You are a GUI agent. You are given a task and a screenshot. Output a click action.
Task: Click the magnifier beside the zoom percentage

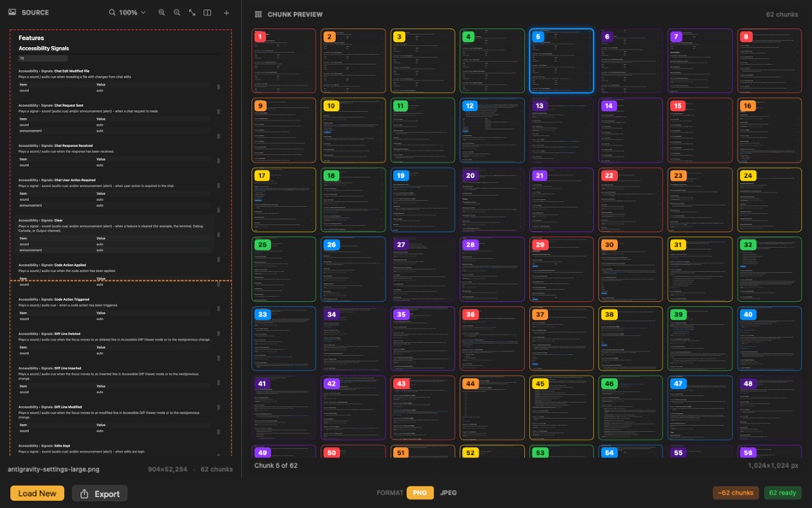[112, 12]
